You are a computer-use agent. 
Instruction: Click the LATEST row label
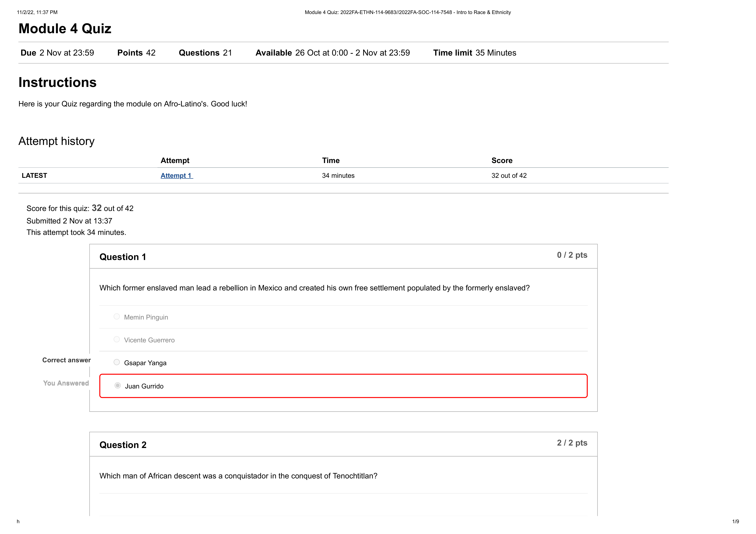click(34, 176)
